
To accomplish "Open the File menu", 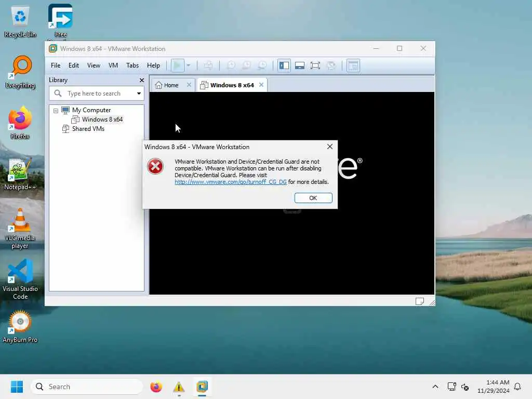I will coord(56,65).
